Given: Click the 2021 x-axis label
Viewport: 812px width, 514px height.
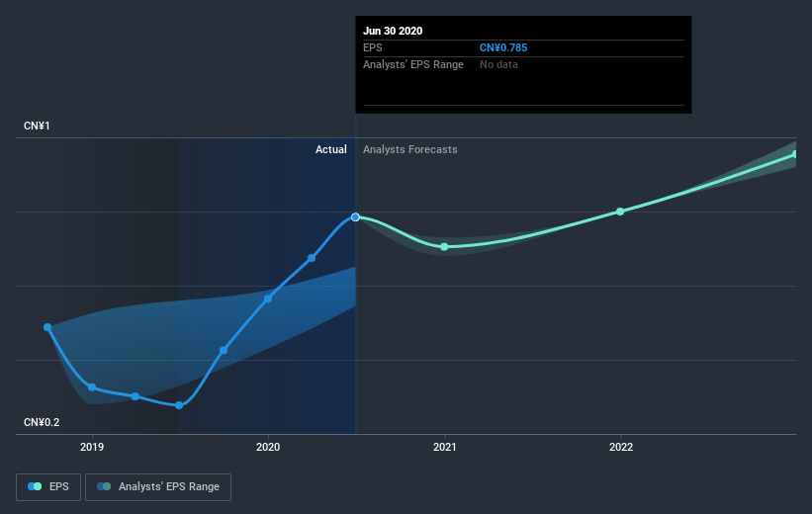Looking at the screenshot, I should click(444, 447).
